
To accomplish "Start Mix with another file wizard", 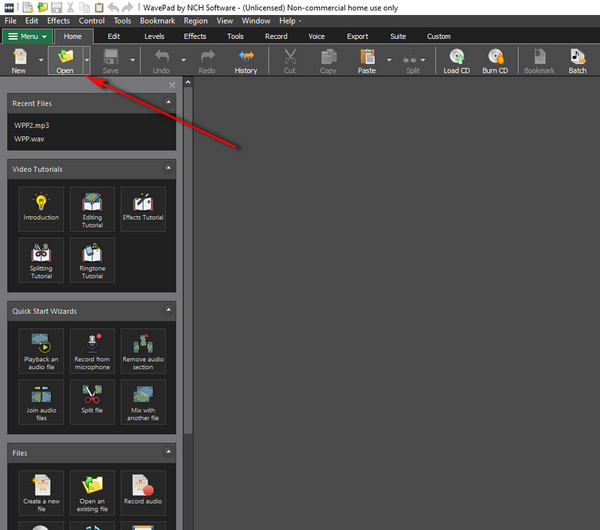I will (x=143, y=402).
